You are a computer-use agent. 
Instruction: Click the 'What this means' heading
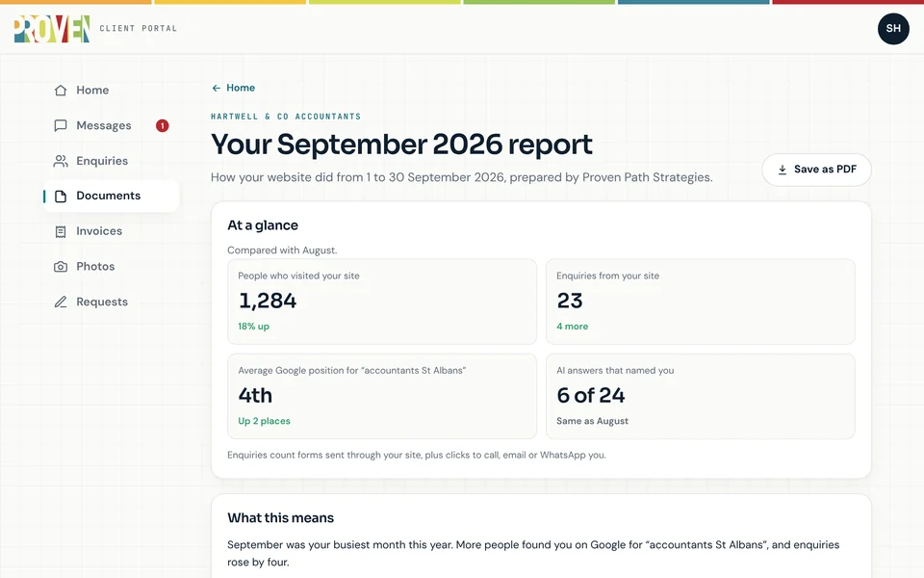(x=280, y=518)
